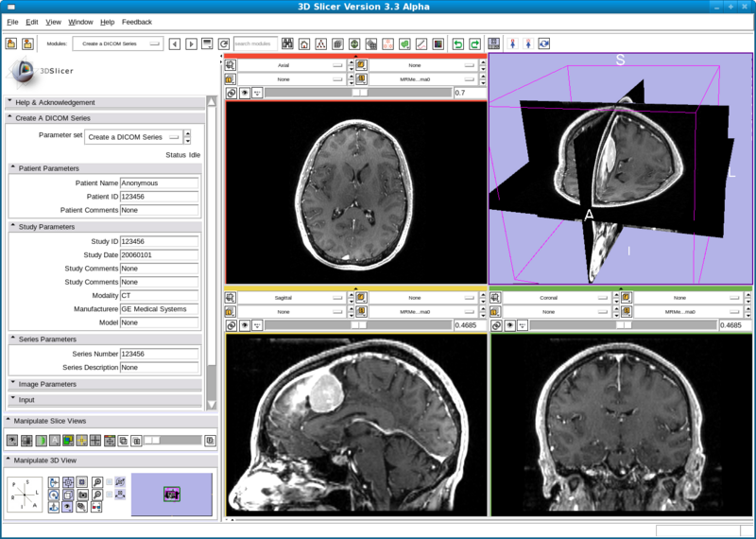This screenshot has width=756, height=539.
Task: Click the Help & Acknowledgement header
Action: [x=55, y=102]
